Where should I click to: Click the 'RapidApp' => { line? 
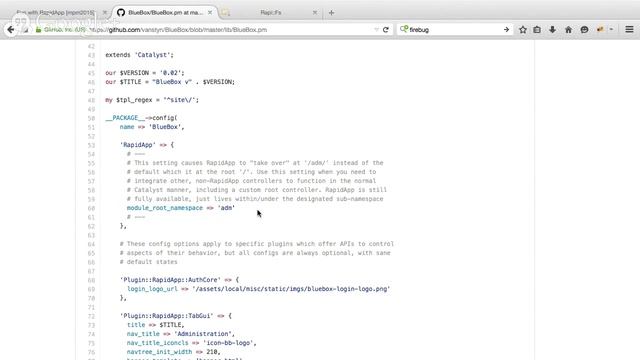pyautogui.click(x=147, y=144)
